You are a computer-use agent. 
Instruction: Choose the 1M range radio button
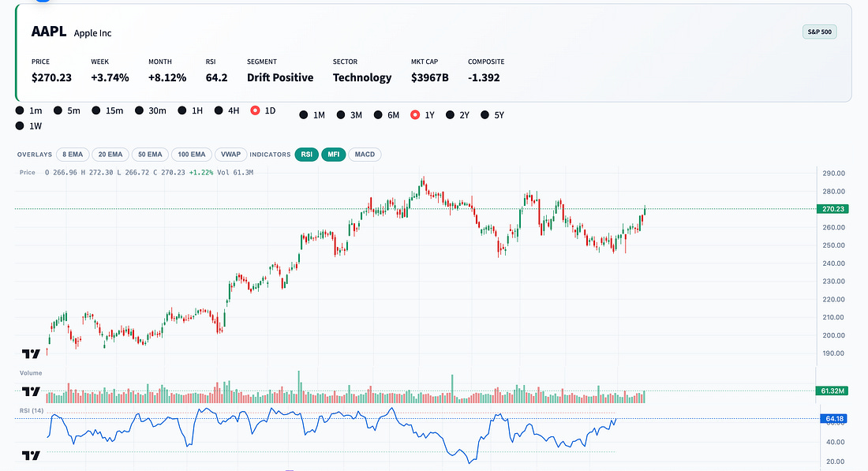pos(303,115)
